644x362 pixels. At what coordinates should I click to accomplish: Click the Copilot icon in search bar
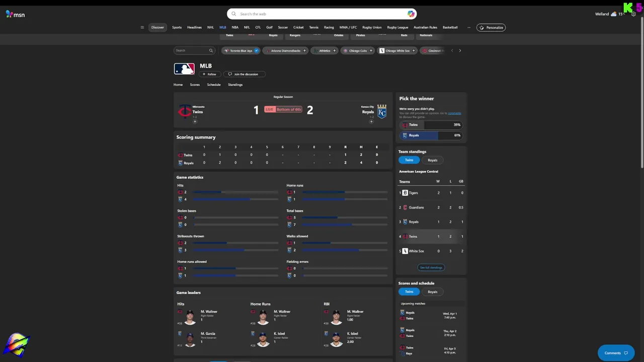411,14
